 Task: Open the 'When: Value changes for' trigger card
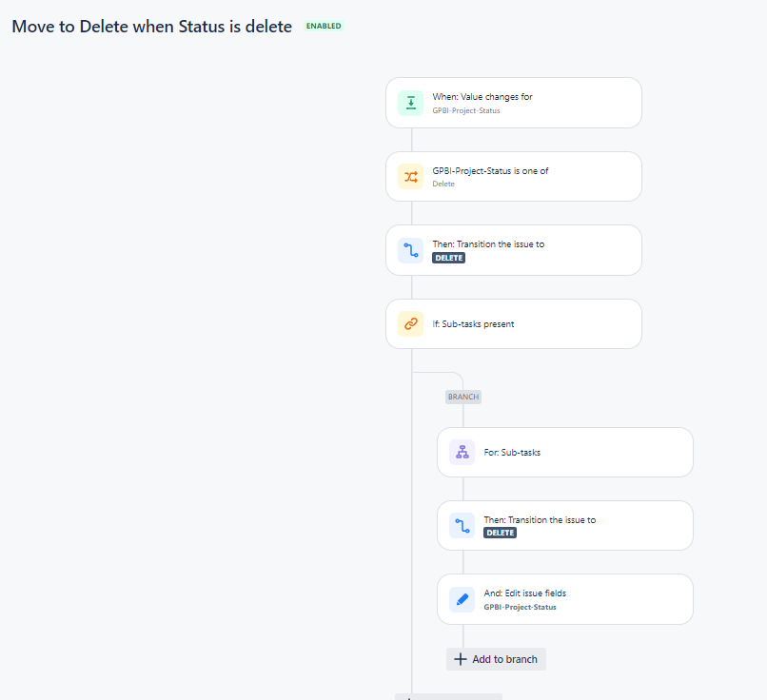point(514,103)
